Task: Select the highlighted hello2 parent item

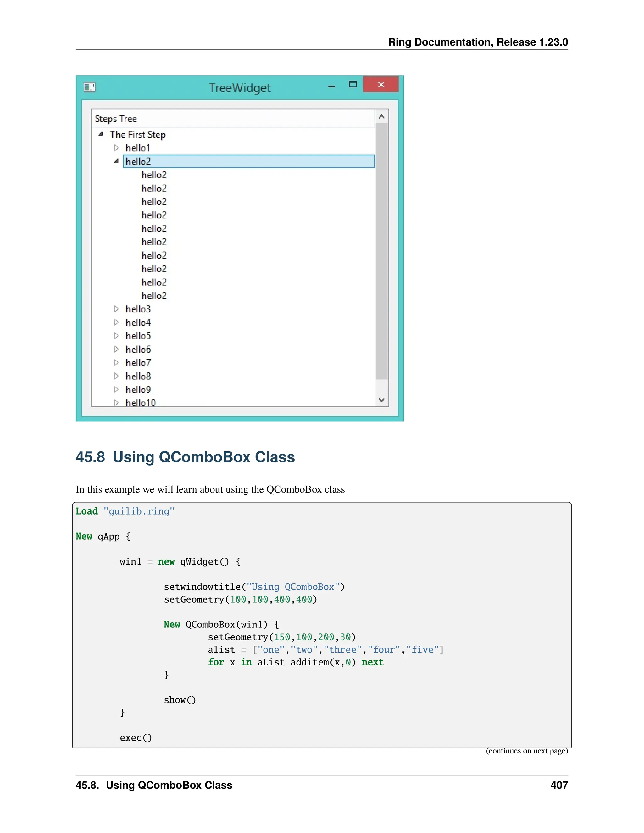Action: pos(249,161)
